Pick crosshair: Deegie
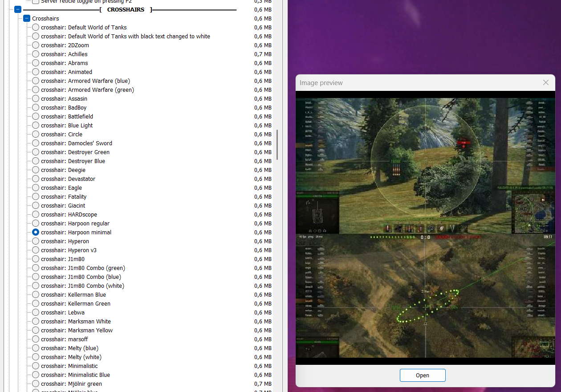This screenshot has height=392, width=561. pos(36,170)
